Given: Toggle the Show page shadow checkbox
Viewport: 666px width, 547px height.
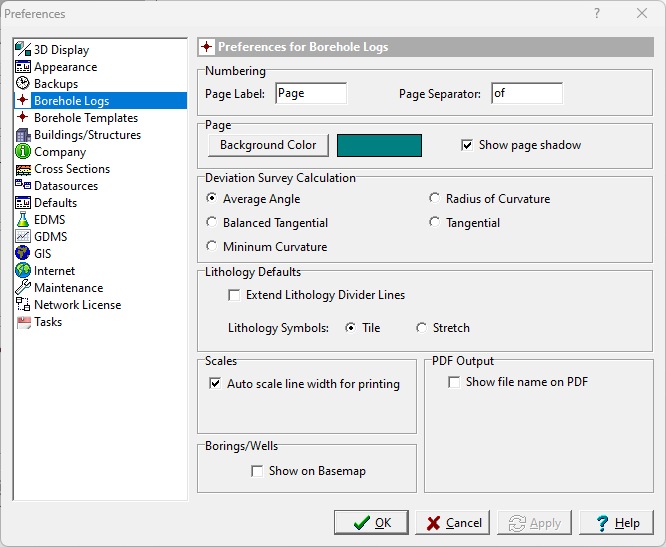Looking at the screenshot, I should 467,145.
